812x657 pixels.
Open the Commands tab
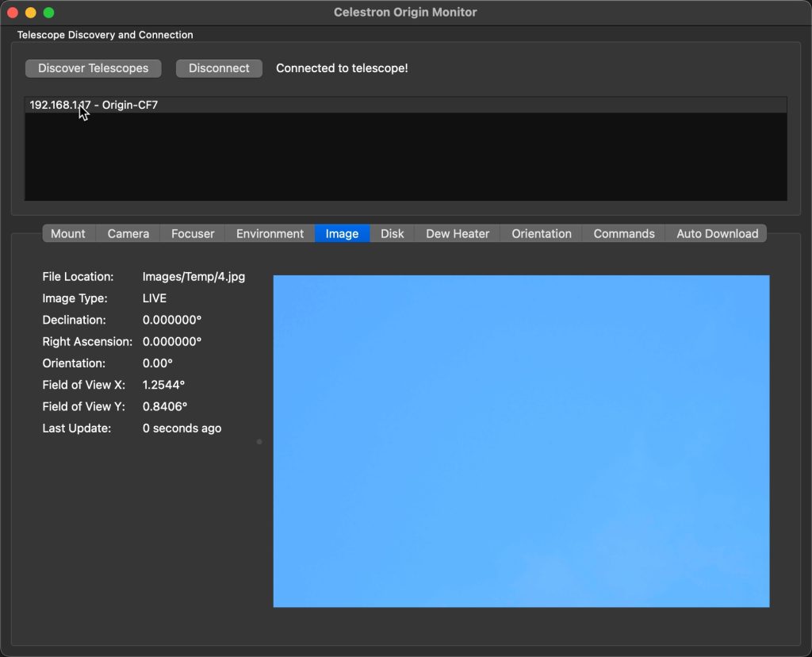click(624, 234)
